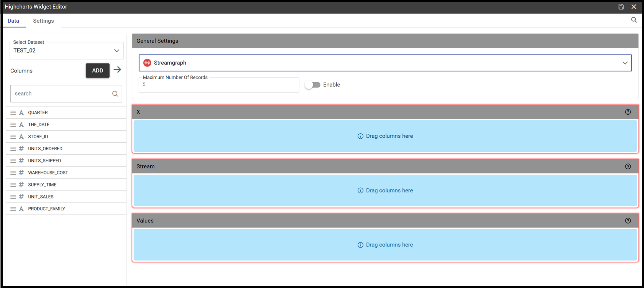Click the text-type icon beside THE_DATE

click(x=21, y=125)
